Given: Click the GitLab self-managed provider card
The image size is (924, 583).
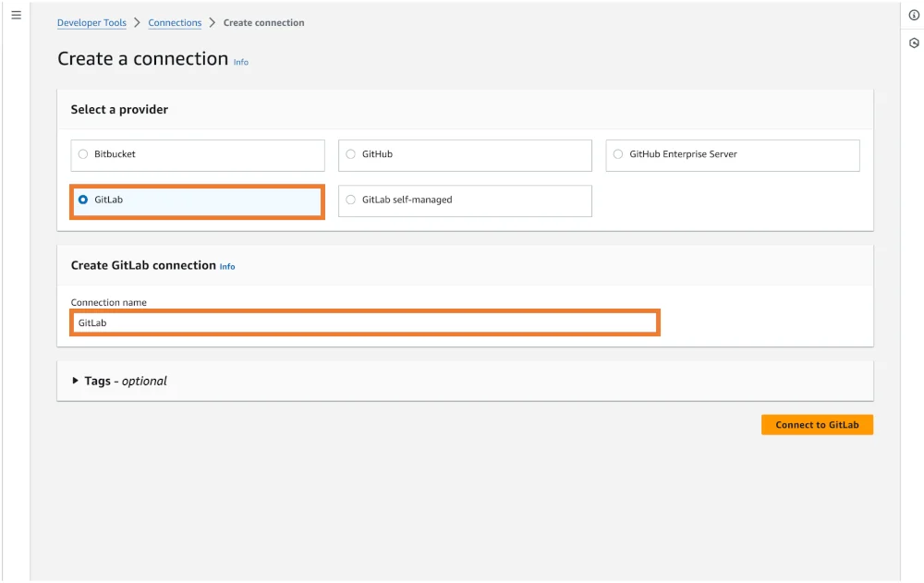Looking at the screenshot, I should (x=465, y=200).
